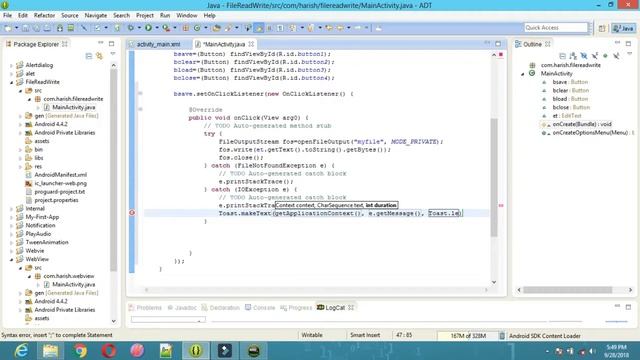
Task: Open the File menu
Action: pyautogui.click(x=7, y=16)
